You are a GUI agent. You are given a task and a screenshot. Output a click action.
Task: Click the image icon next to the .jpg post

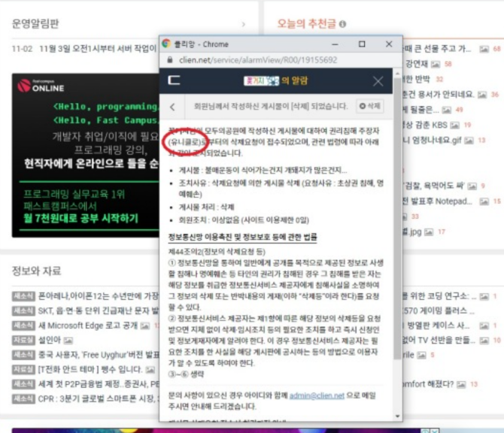[x=429, y=232]
